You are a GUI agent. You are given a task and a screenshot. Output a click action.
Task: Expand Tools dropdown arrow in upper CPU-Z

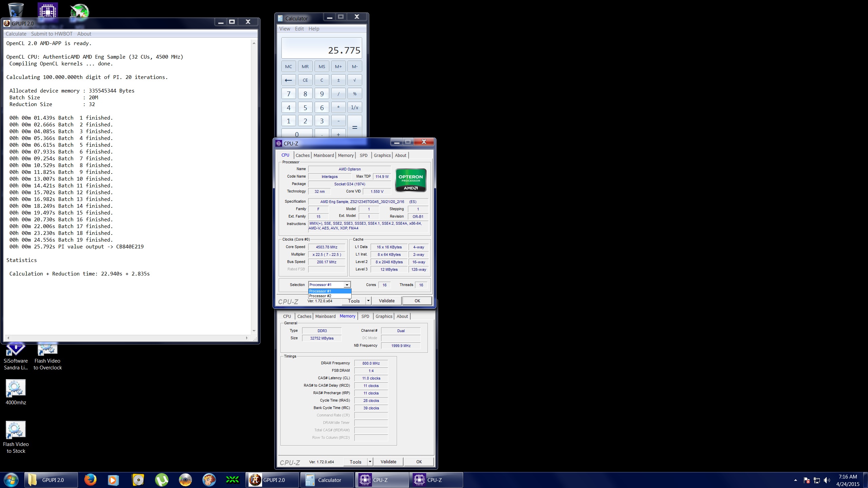pos(368,301)
